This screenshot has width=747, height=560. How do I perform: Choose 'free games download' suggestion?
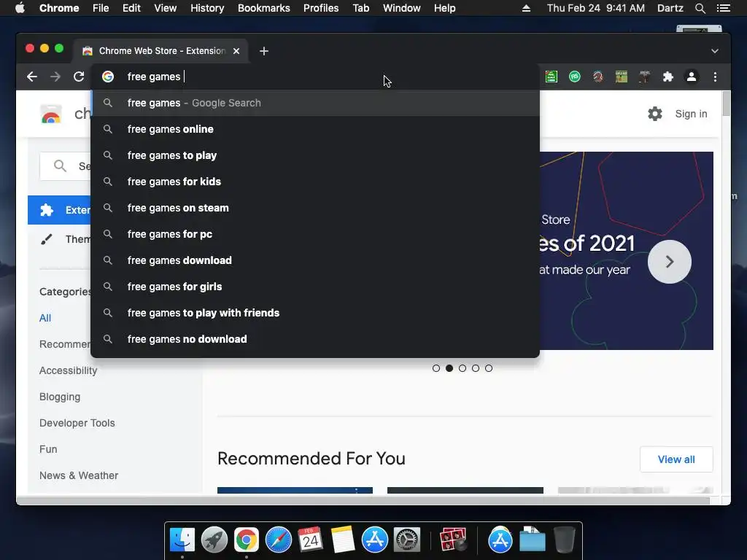point(315,260)
